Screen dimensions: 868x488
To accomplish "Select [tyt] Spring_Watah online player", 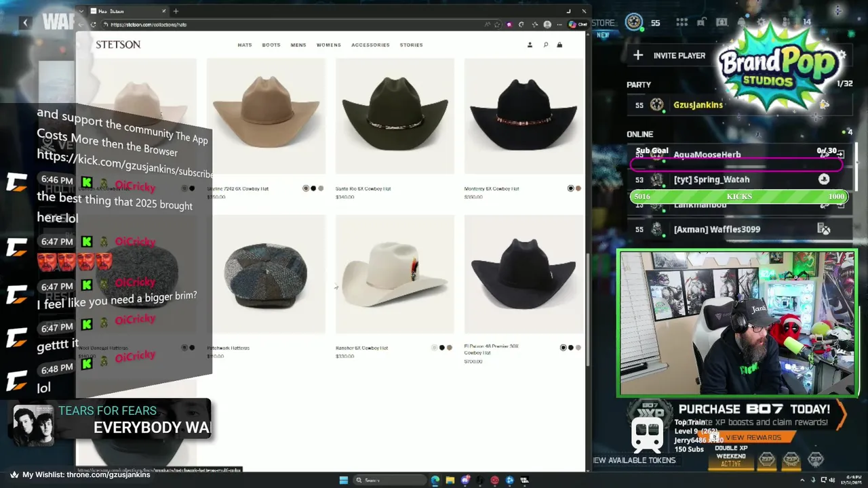I will click(x=711, y=180).
